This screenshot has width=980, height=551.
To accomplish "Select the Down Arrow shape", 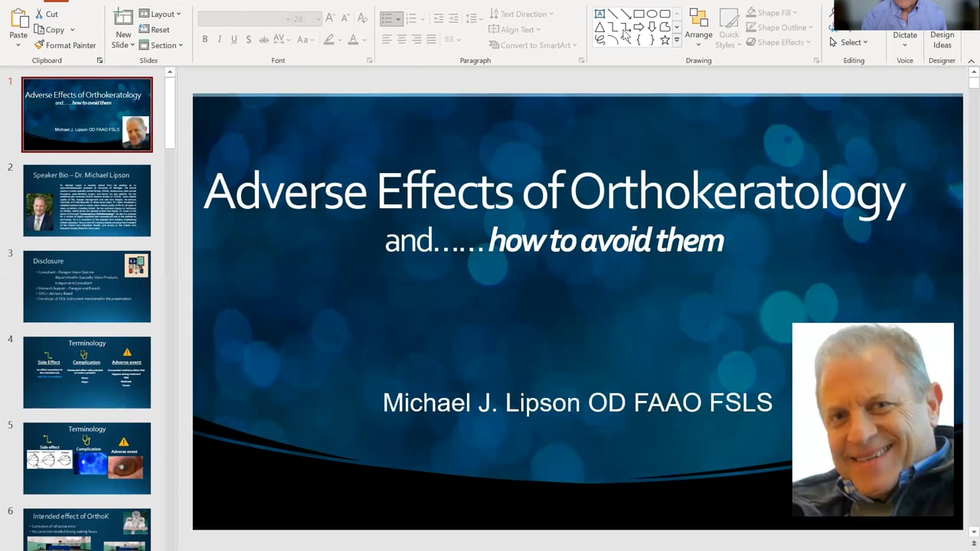I will click(652, 27).
